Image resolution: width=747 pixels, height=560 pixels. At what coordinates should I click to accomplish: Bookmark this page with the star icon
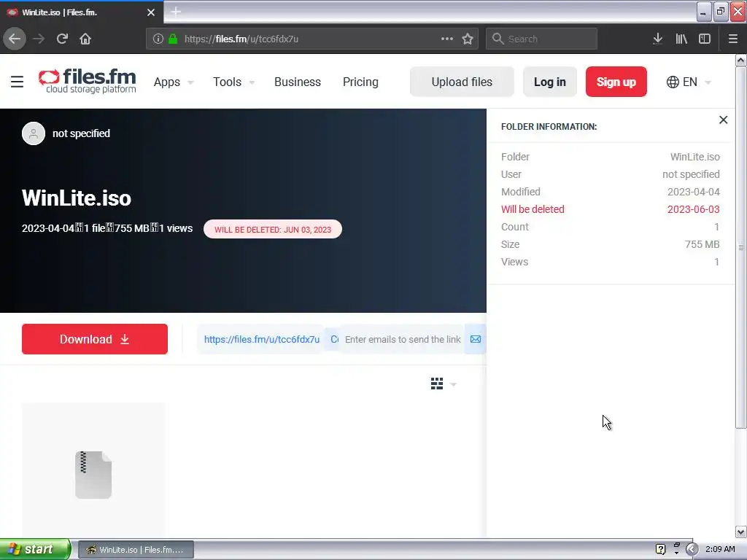pyautogui.click(x=468, y=39)
